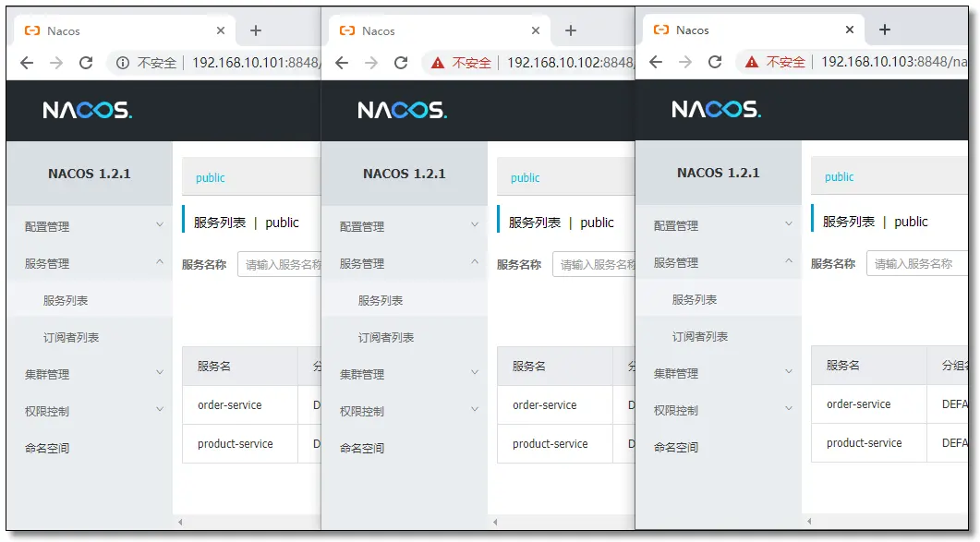Click the red warning icon in the 192.168.10.102 address bar
This screenshot has height=542, width=980.
(438, 63)
